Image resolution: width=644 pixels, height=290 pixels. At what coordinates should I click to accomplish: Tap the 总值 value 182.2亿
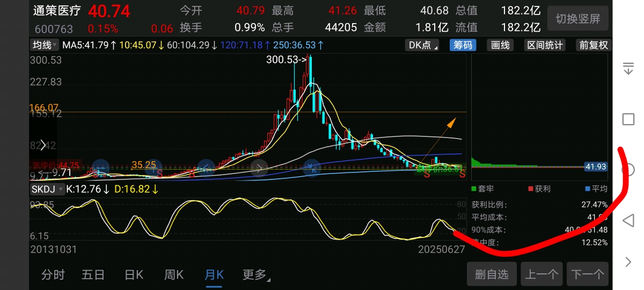tap(520, 11)
